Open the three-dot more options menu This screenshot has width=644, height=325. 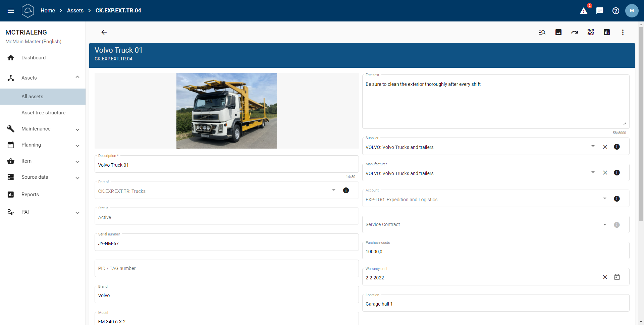pyautogui.click(x=623, y=32)
